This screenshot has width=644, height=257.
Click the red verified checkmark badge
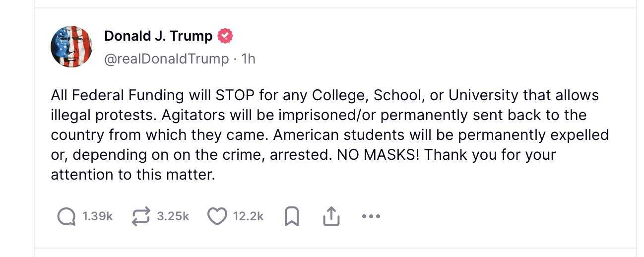(226, 36)
